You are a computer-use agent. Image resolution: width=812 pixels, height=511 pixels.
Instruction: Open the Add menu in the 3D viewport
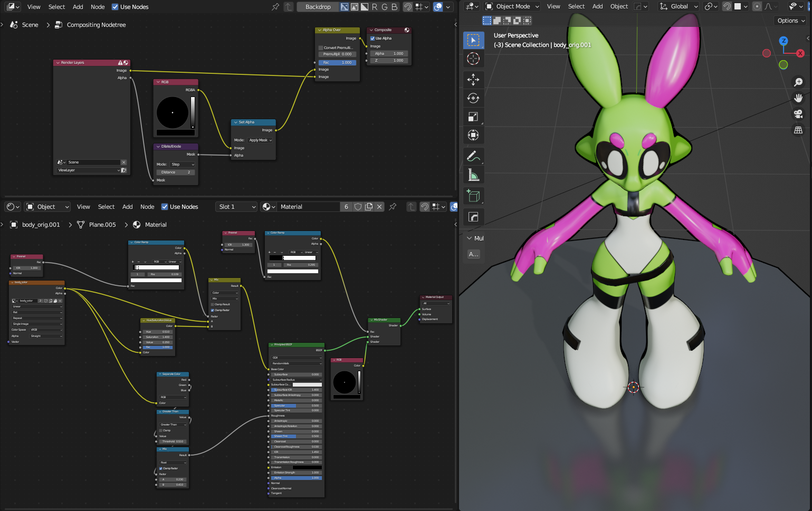click(x=597, y=6)
